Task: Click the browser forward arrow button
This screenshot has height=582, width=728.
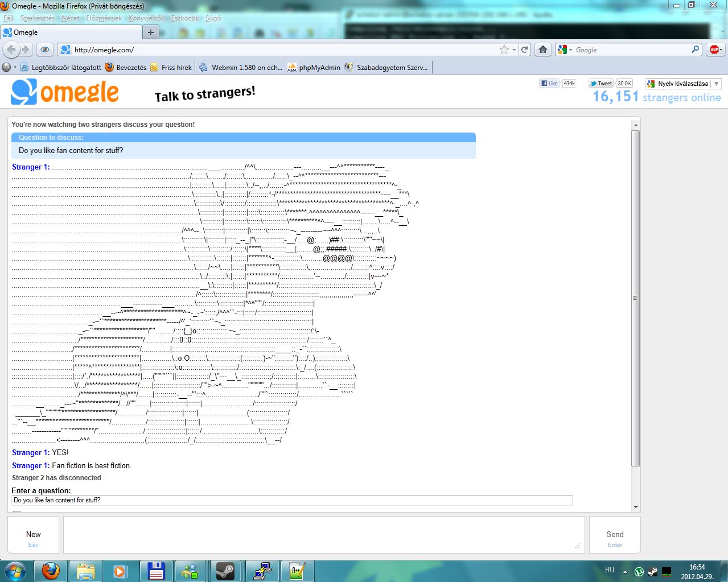Action: tap(25, 49)
